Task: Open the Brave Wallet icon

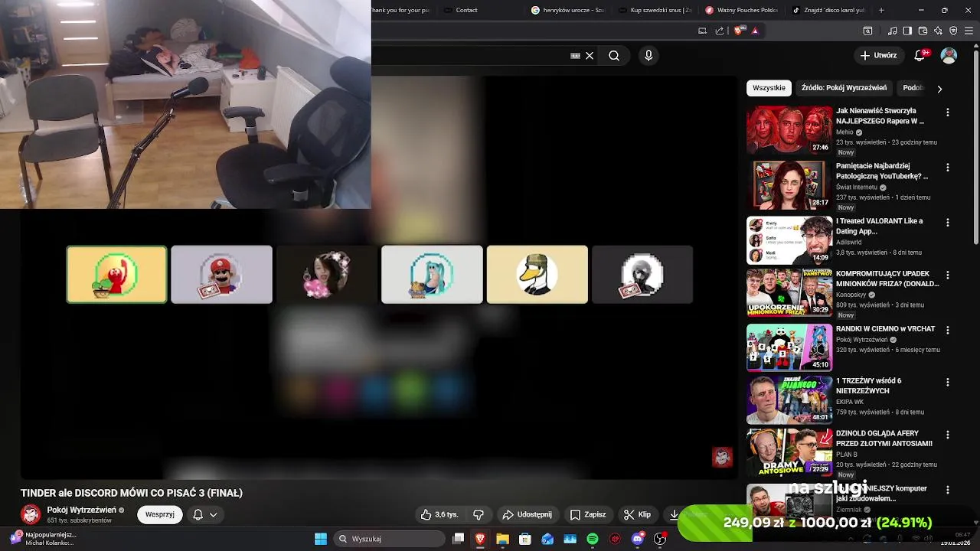Action: coord(923,31)
